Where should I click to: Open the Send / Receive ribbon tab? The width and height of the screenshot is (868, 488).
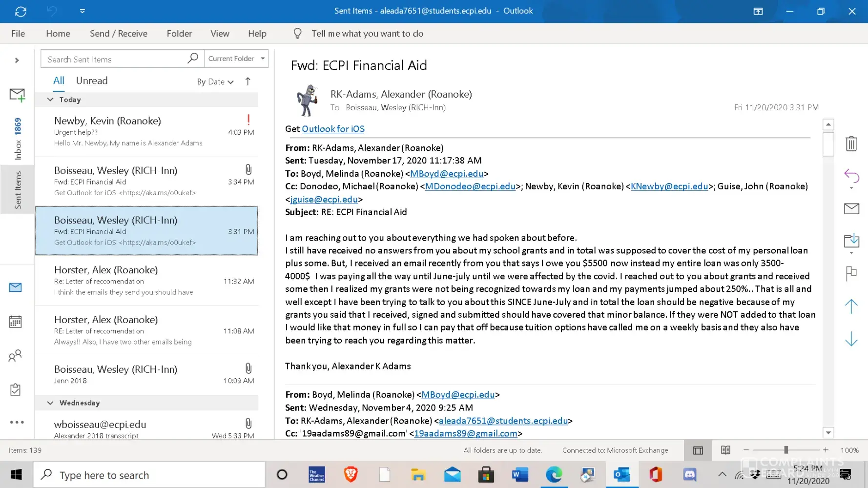118,33
